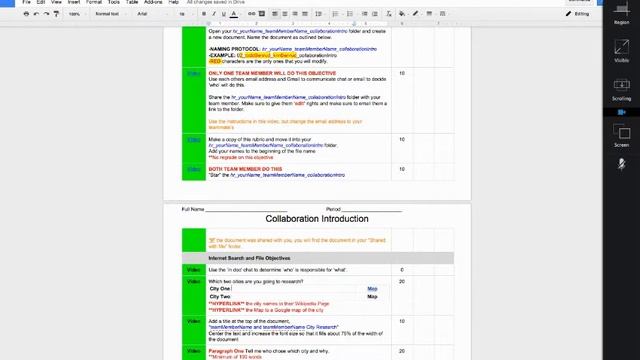Click the Print icon in the toolbar
Viewport: 640px width, 360px height.
[x=26, y=14]
